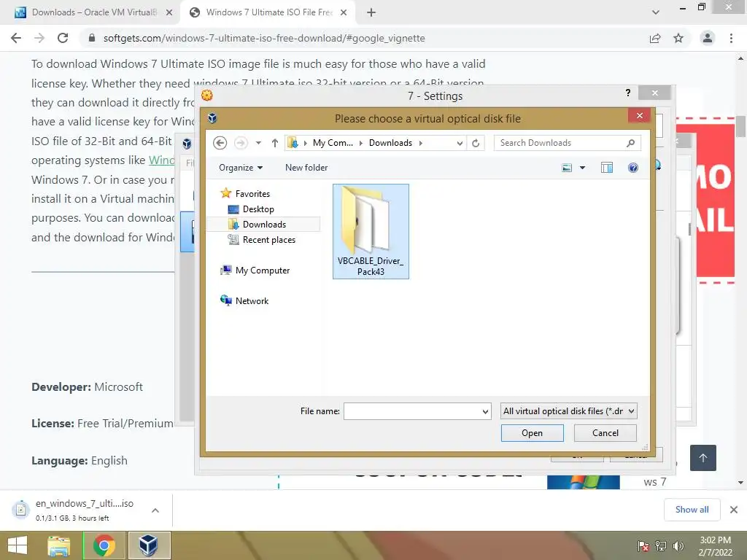
Task: Click the Cancel button in file dialog
Action: 605,433
